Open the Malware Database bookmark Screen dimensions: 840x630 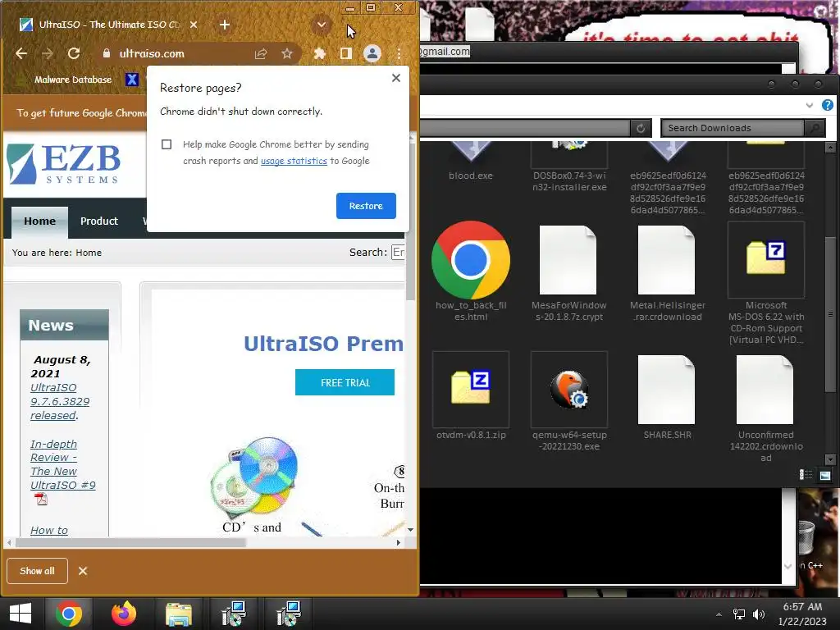click(x=73, y=80)
